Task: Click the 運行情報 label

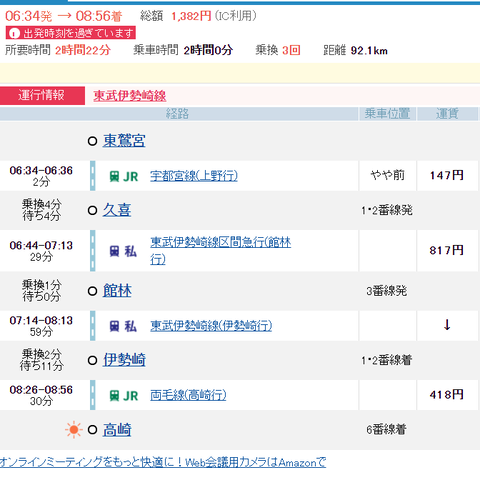Action: point(42,95)
